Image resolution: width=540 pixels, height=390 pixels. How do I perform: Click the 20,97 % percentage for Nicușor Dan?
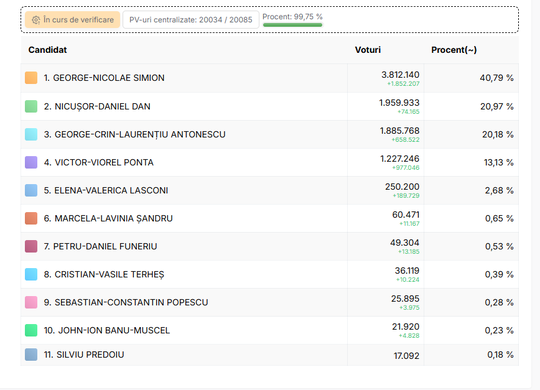tap(497, 106)
